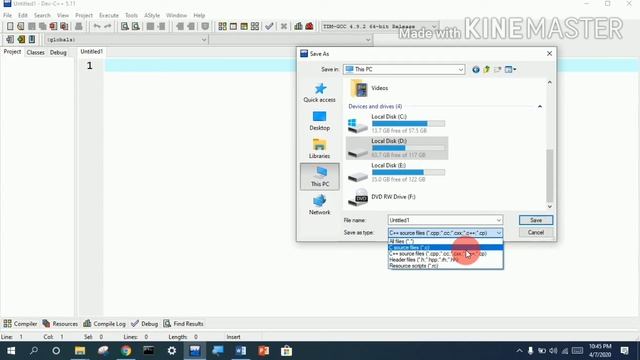Click the Close All files icon in toolbar
Image resolution: width=640 pixels, height=360 pixels.
(x=64, y=26)
